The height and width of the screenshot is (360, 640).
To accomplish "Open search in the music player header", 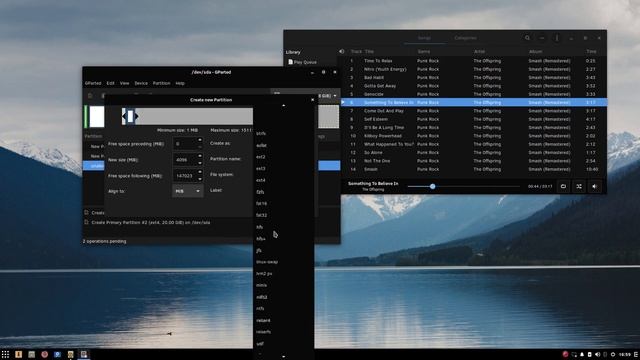I will coord(527,38).
